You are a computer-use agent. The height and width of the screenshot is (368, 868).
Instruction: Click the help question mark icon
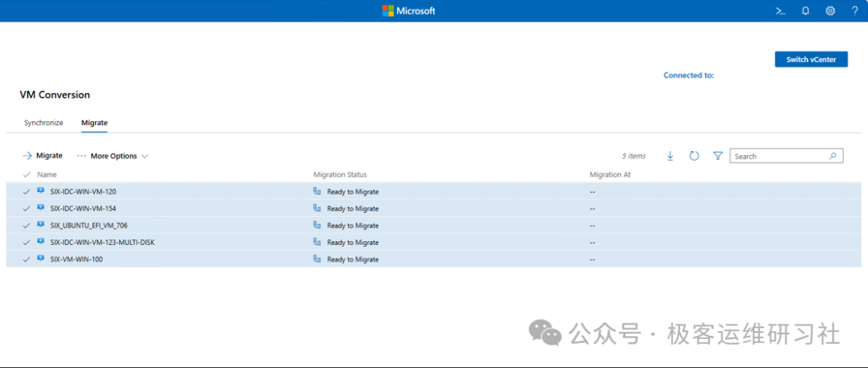[854, 11]
